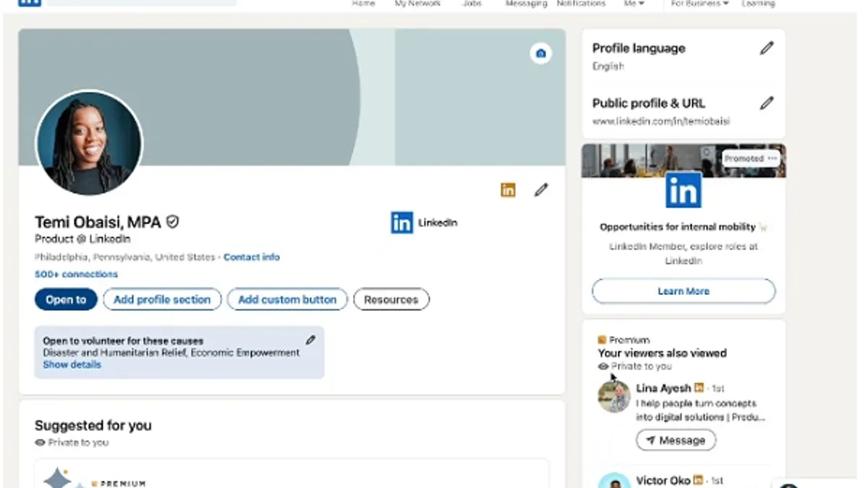This screenshot has height=488, width=868.
Task: Open Notifications in the top navigation
Action: [x=581, y=4]
